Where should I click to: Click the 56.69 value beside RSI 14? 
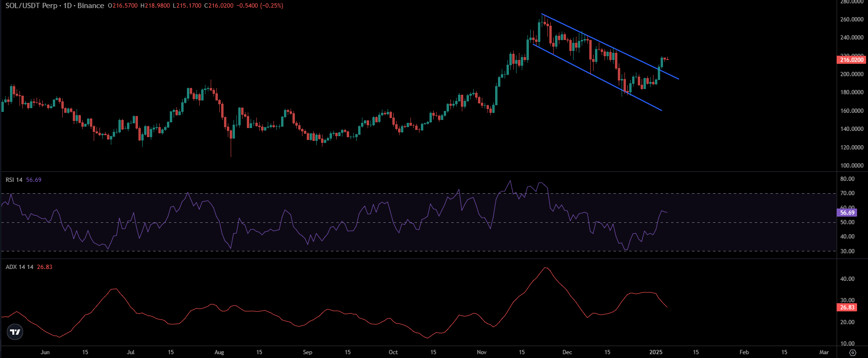34,180
